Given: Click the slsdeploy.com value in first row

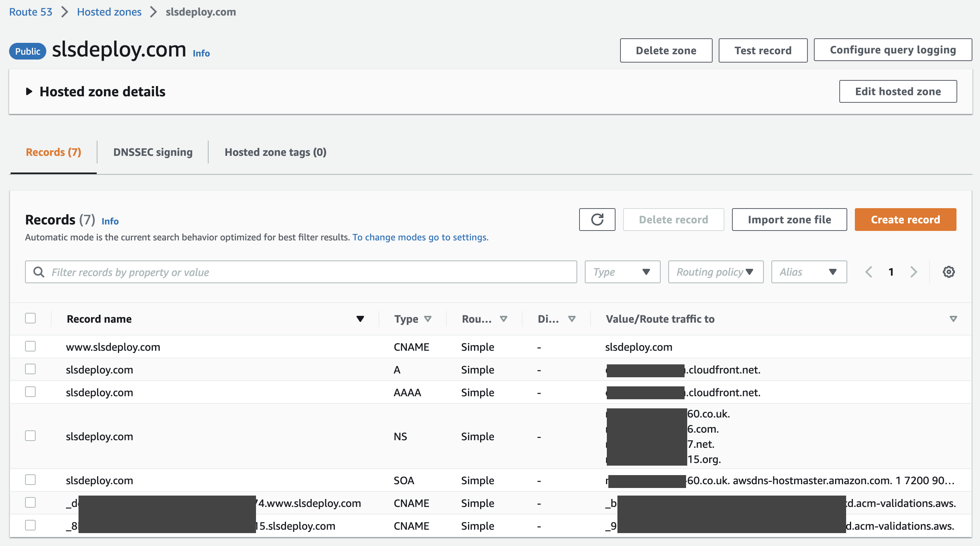Looking at the screenshot, I should [x=639, y=347].
